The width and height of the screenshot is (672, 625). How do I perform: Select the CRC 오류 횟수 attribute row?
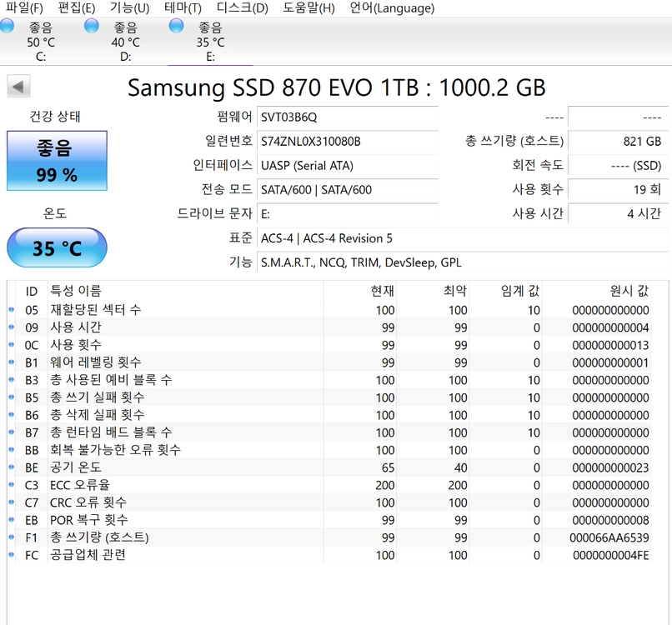(x=329, y=502)
